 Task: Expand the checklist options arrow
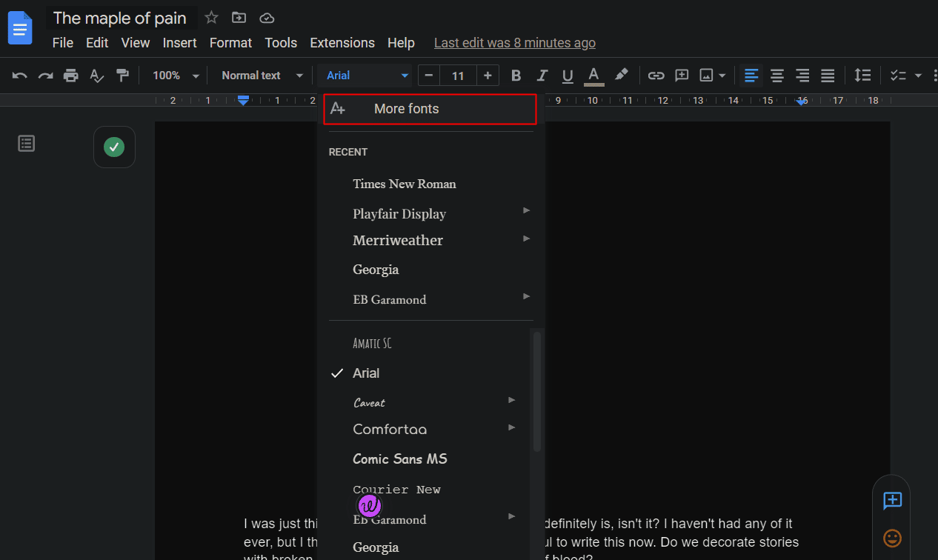click(x=918, y=76)
